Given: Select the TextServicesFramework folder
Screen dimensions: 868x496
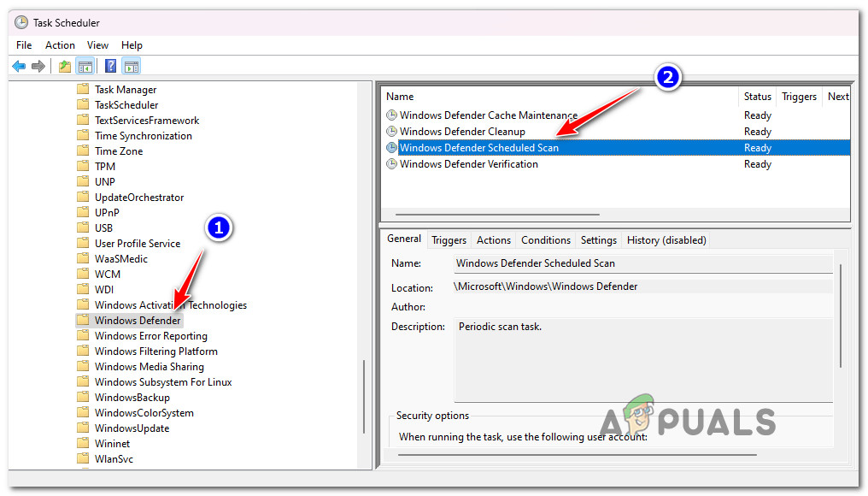Looking at the screenshot, I should click(x=147, y=121).
